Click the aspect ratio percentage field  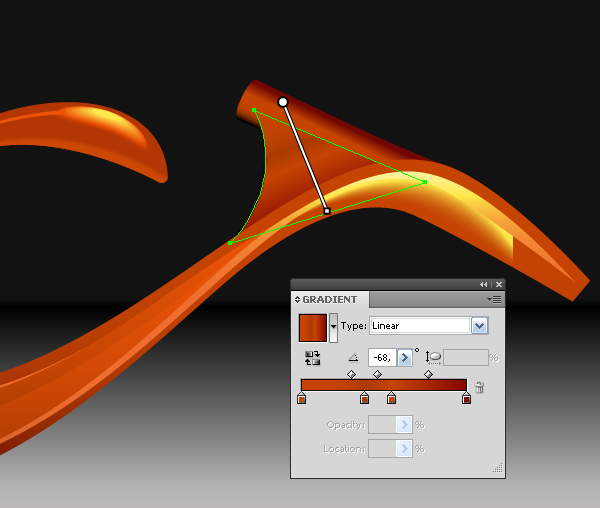[466, 358]
